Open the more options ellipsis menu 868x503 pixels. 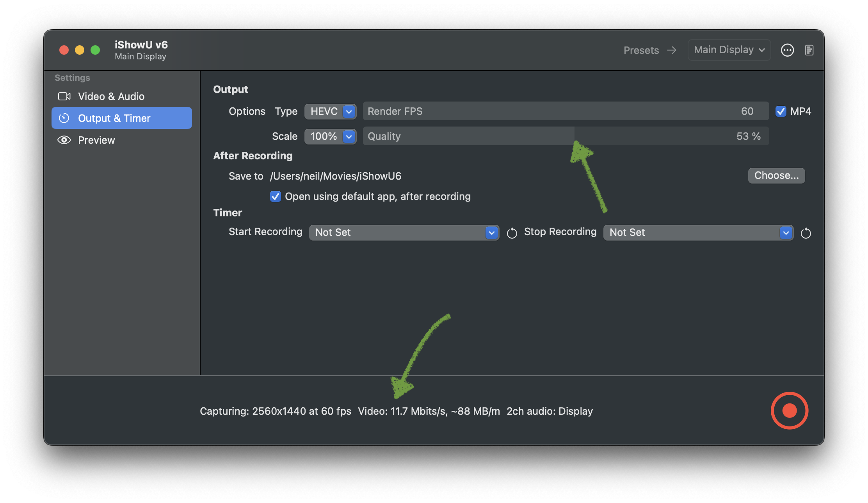[787, 50]
